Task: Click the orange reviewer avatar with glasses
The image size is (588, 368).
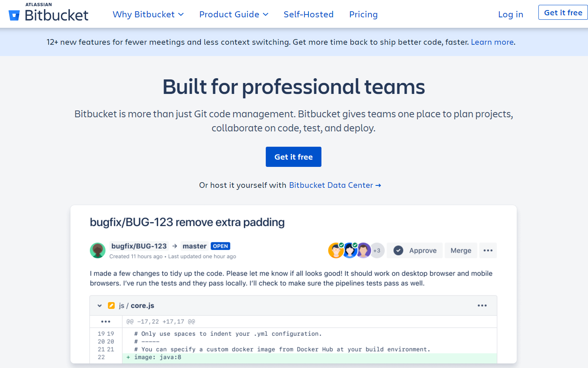Action: [x=336, y=250]
